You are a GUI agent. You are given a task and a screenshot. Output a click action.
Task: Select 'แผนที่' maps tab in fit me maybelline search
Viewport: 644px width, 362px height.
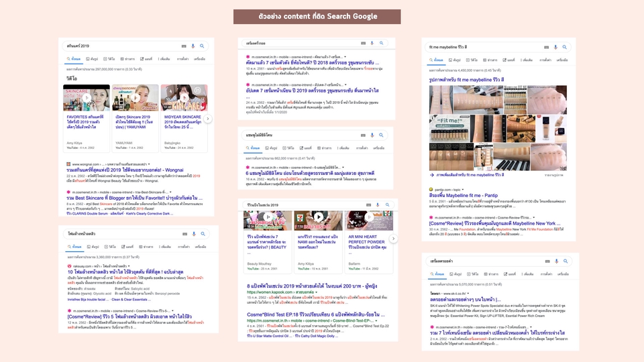tap(508, 60)
